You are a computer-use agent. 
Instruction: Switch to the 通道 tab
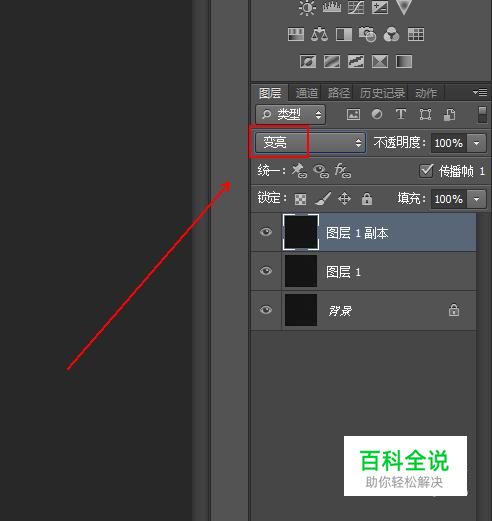(x=306, y=93)
